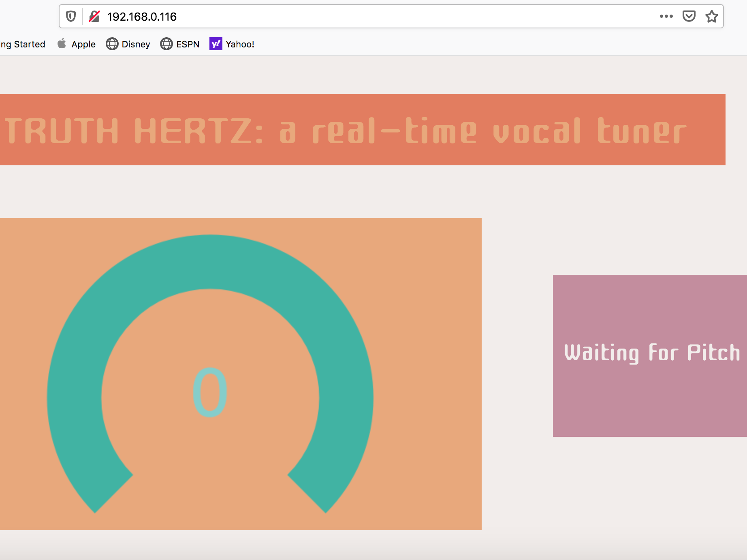Image resolution: width=747 pixels, height=560 pixels.
Task: Click the globe icon beside Disney
Action: coord(112,44)
